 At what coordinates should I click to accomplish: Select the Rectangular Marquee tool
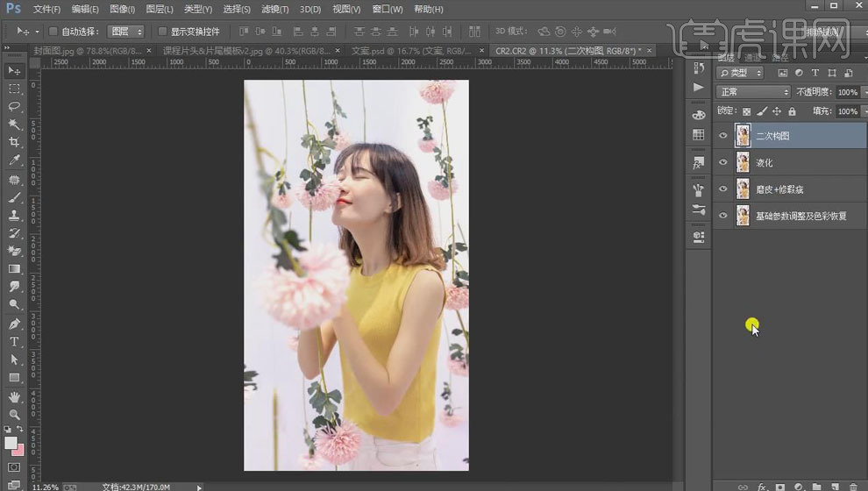[14, 89]
